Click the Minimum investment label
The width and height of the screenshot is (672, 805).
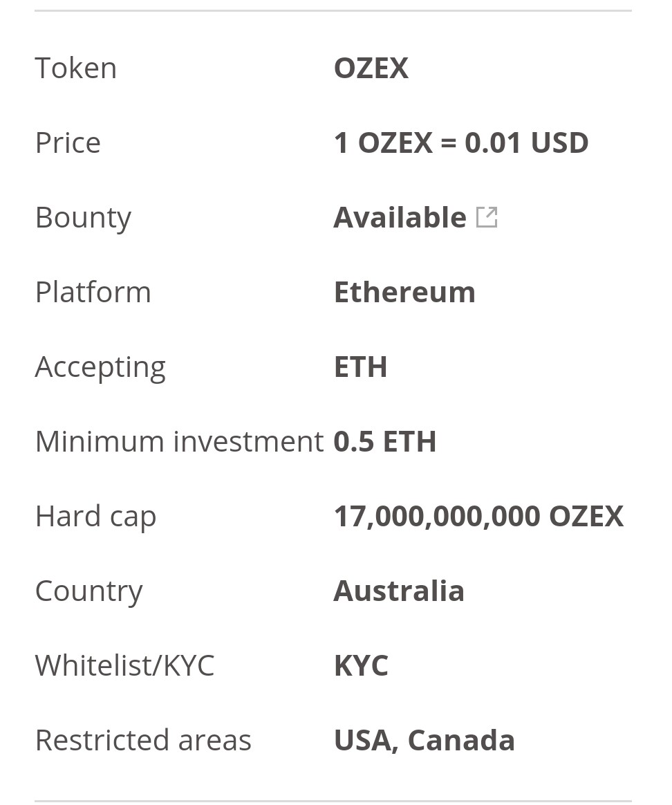coord(179,441)
